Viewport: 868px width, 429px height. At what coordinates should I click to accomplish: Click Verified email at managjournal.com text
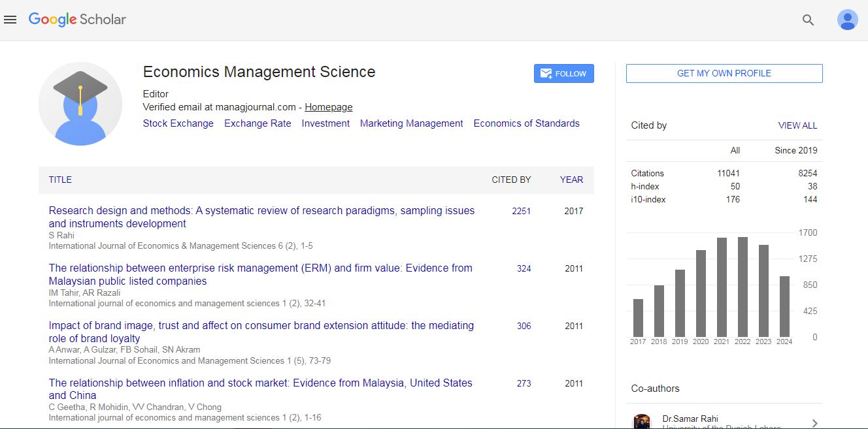click(x=220, y=107)
